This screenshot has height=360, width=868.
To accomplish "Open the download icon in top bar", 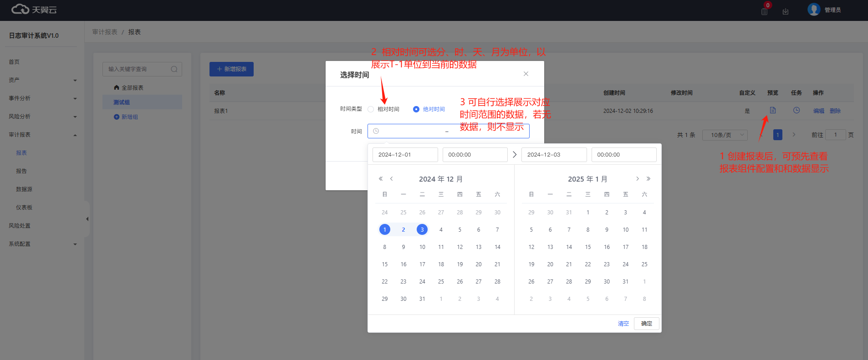I will point(786,11).
